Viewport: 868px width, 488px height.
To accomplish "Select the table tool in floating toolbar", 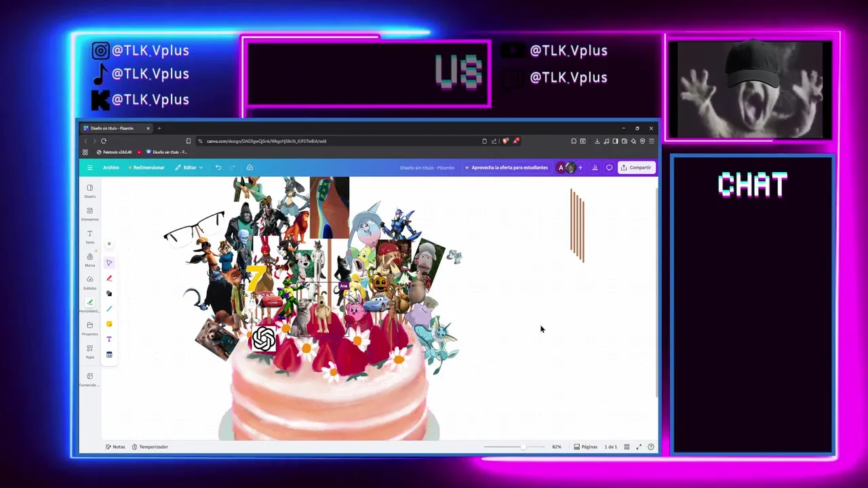I will [109, 354].
